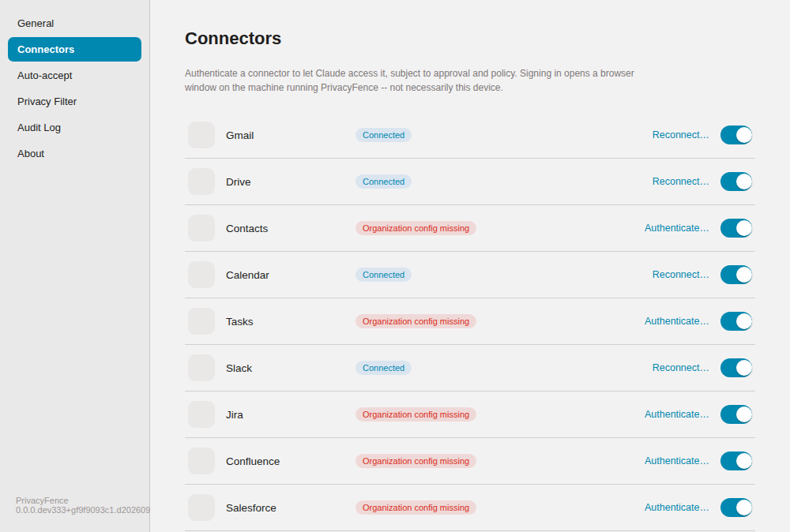Toggle the Confluence connector switch
This screenshot has width=790, height=532.
click(736, 461)
